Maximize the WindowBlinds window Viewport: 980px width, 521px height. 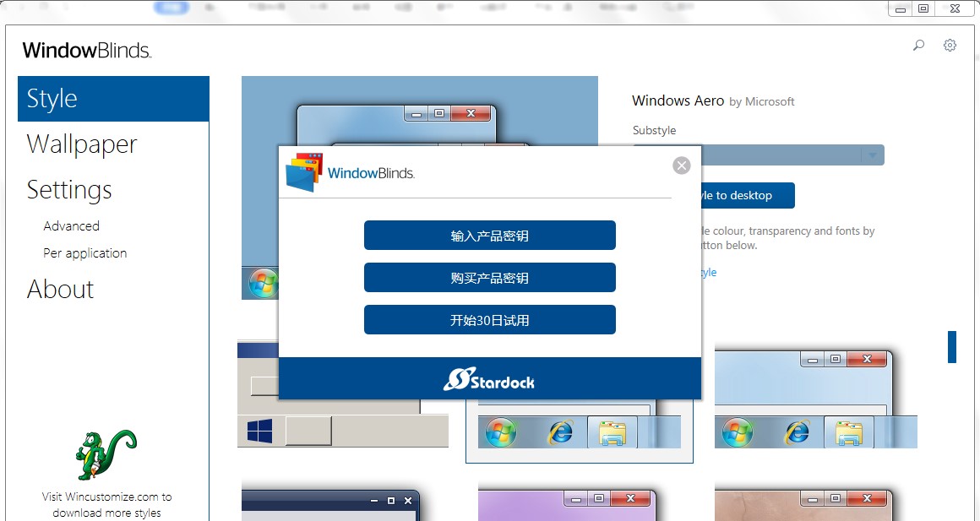click(x=923, y=8)
